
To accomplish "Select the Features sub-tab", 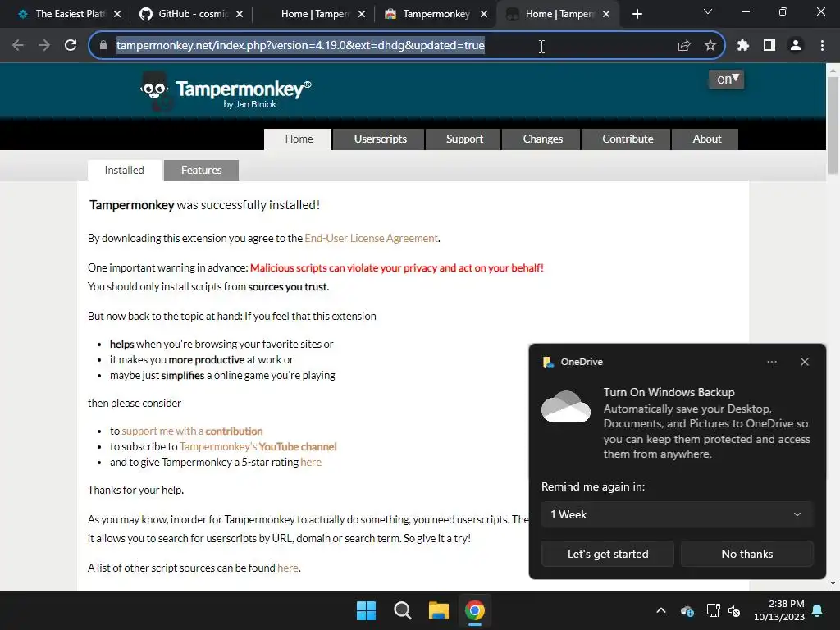I will [x=202, y=171].
